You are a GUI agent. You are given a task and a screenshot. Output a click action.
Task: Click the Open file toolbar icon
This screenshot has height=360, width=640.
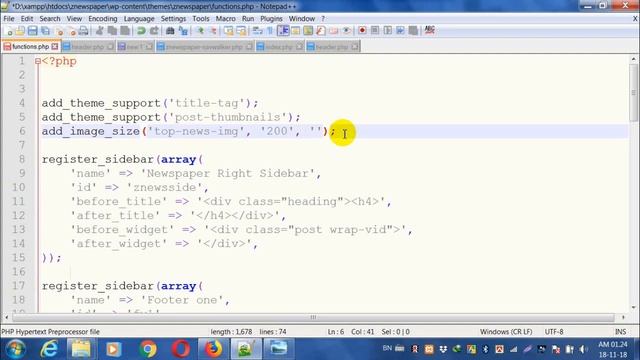20,31
